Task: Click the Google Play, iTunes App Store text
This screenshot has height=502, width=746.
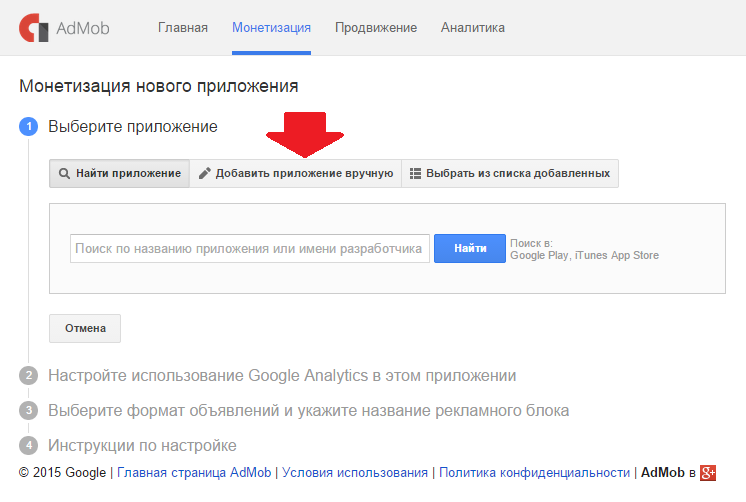Action: pyautogui.click(x=584, y=256)
